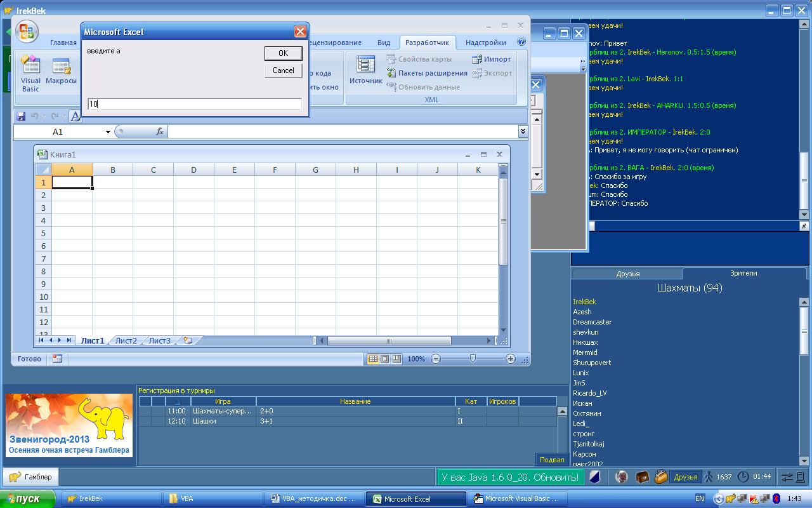Viewport: 812px width, 508px height.
Task: Select sheet tab Лист1
Action: [x=93, y=340]
